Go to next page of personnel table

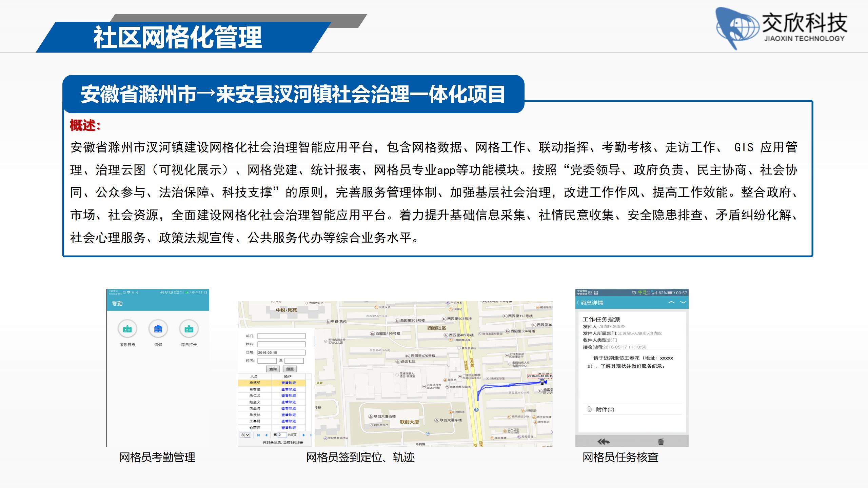303,435
